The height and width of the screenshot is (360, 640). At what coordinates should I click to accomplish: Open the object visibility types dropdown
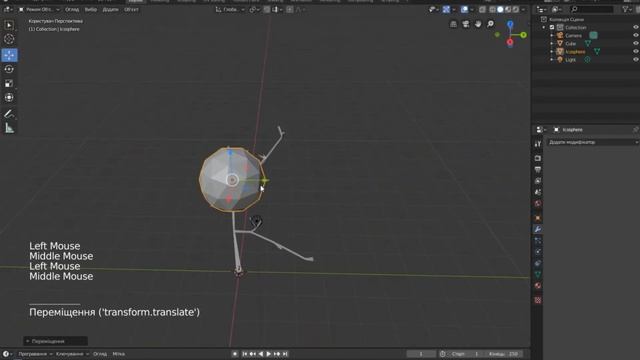tap(433, 9)
